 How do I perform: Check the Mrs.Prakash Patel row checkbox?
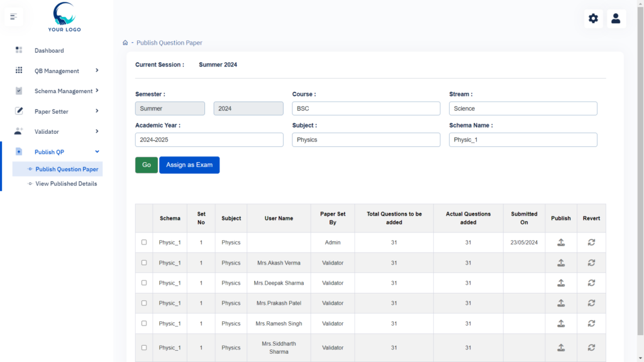(144, 303)
